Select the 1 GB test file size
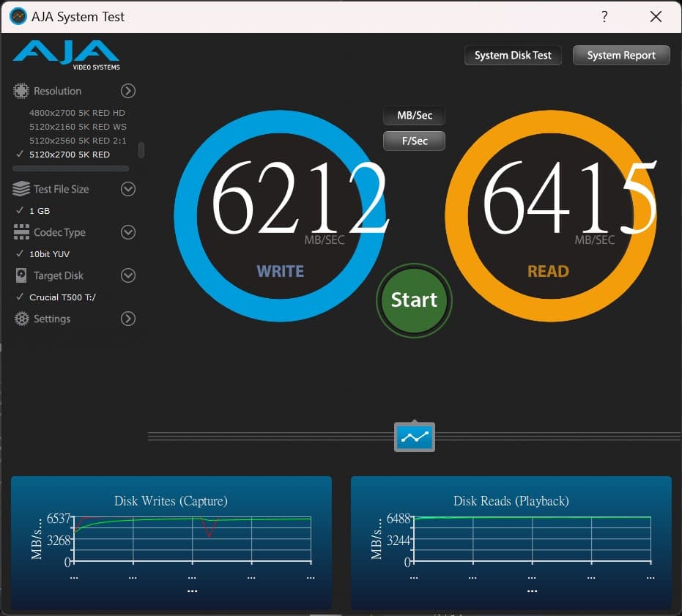 click(x=40, y=211)
